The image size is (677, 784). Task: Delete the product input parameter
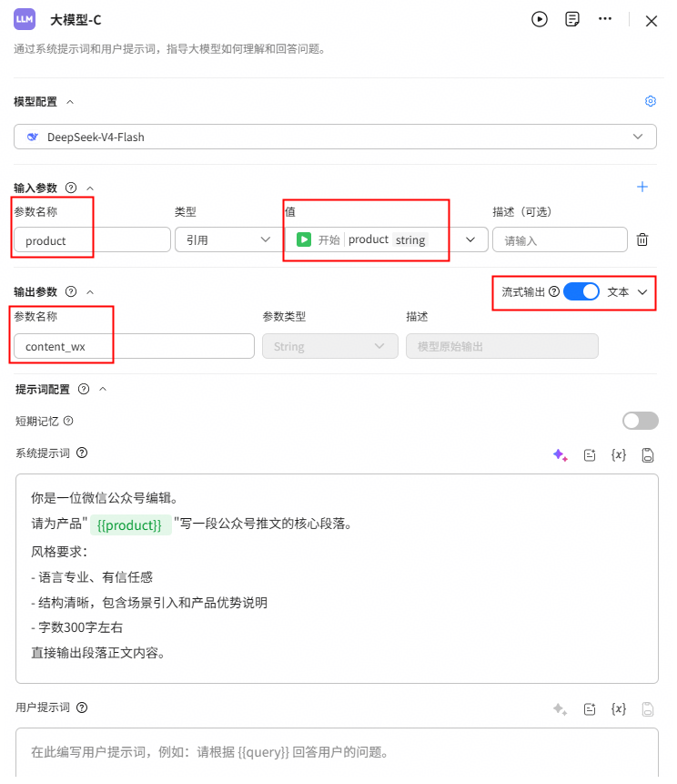[642, 240]
